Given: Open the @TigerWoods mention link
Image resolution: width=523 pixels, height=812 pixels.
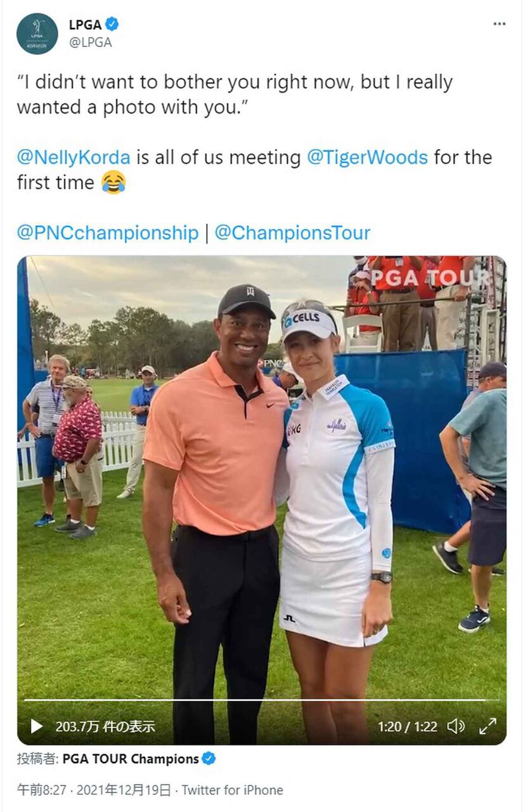Looking at the screenshot, I should coord(368,157).
